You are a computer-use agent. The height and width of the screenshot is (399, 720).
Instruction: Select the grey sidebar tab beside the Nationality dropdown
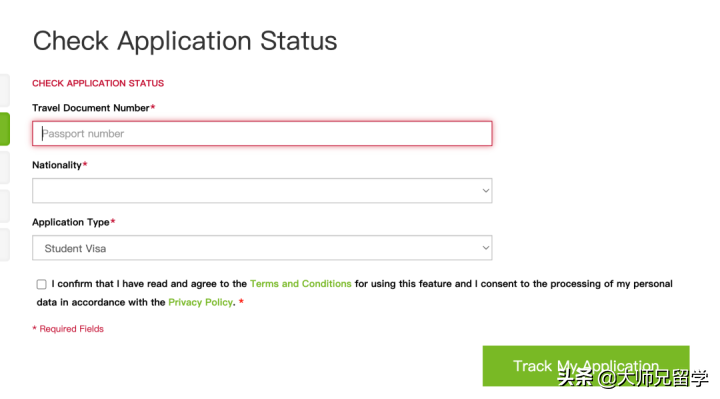pos(5,206)
